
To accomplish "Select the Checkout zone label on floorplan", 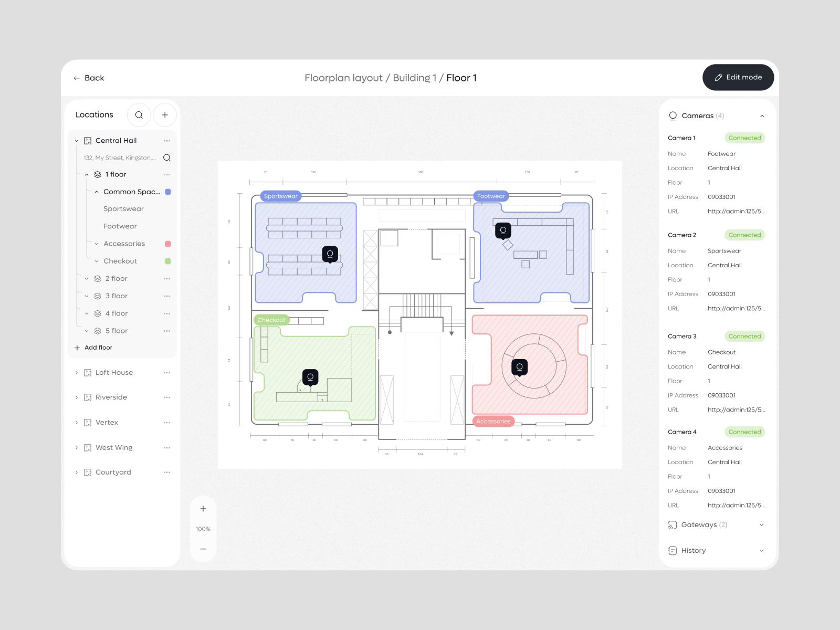I will click(x=271, y=320).
